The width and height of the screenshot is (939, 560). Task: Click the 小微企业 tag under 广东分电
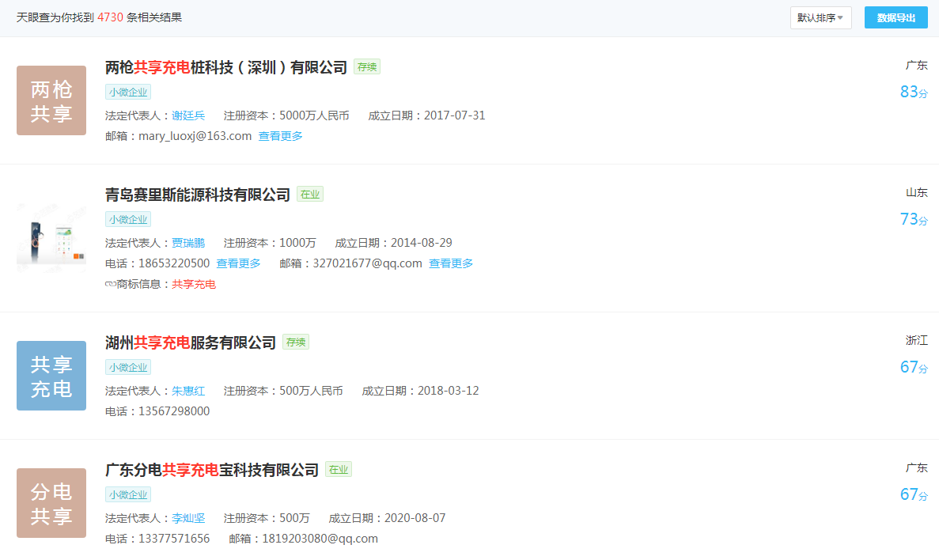coord(128,495)
